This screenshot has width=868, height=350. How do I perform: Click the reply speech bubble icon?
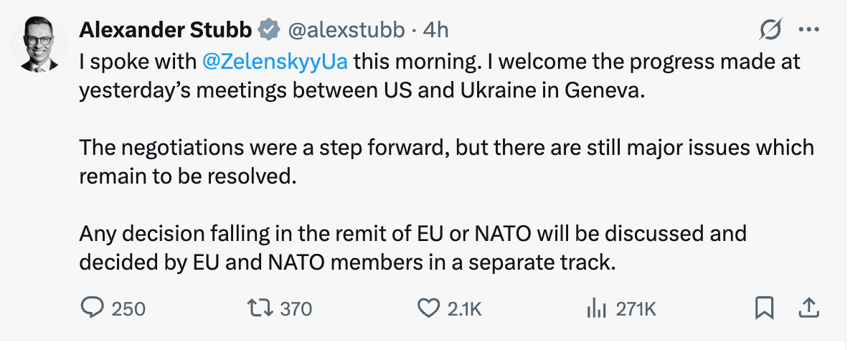point(91,308)
